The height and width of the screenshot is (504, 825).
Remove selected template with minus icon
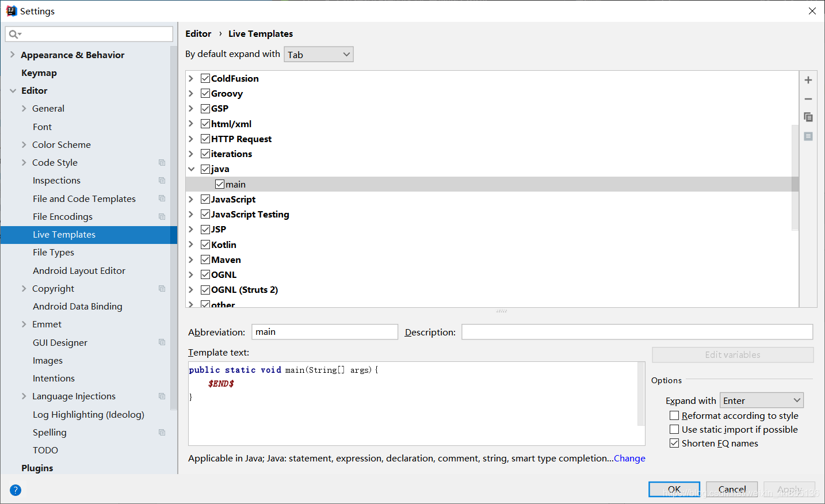(x=808, y=99)
